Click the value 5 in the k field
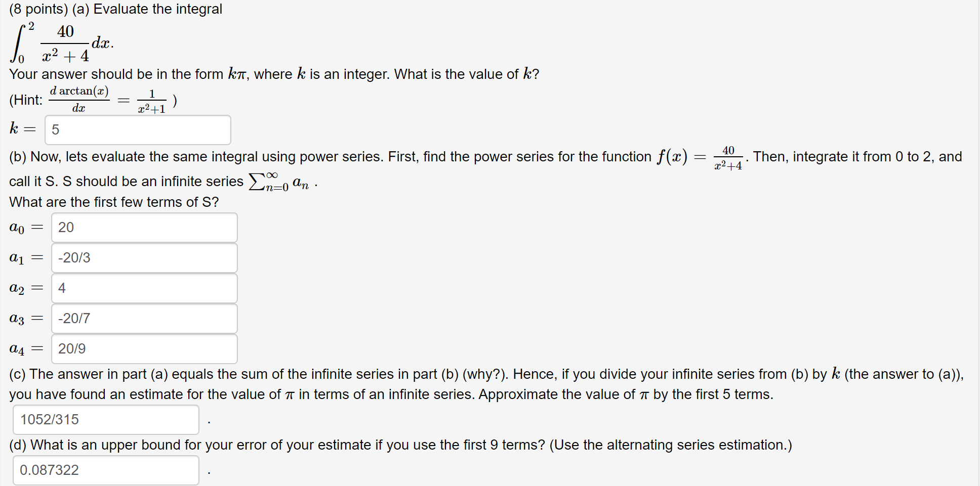Screen dimensions: 980x486 (x=56, y=130)
